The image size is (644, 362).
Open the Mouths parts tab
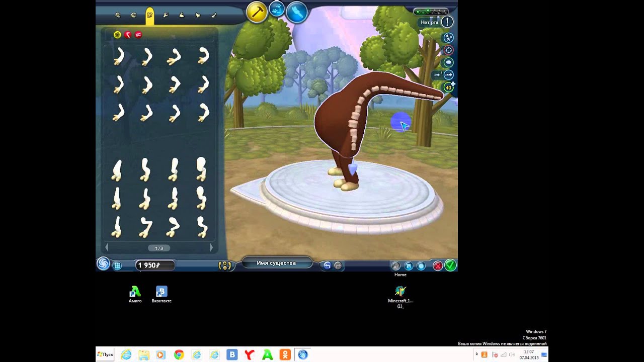pos(117,15)
